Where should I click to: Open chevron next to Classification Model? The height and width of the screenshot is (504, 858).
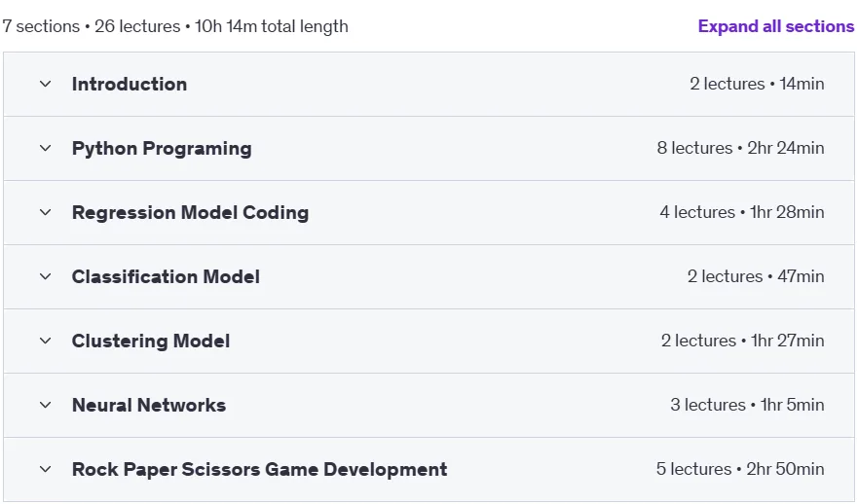(x=46, y=276)
